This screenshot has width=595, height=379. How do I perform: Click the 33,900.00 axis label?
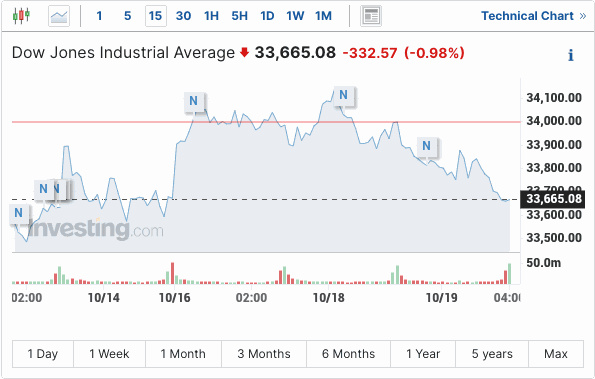click(554, 145)
